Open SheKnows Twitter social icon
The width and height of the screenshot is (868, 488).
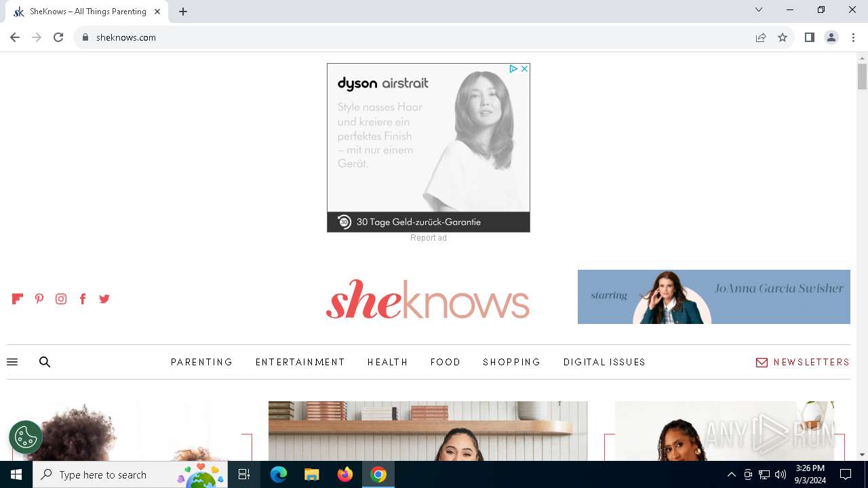[104, 299]
